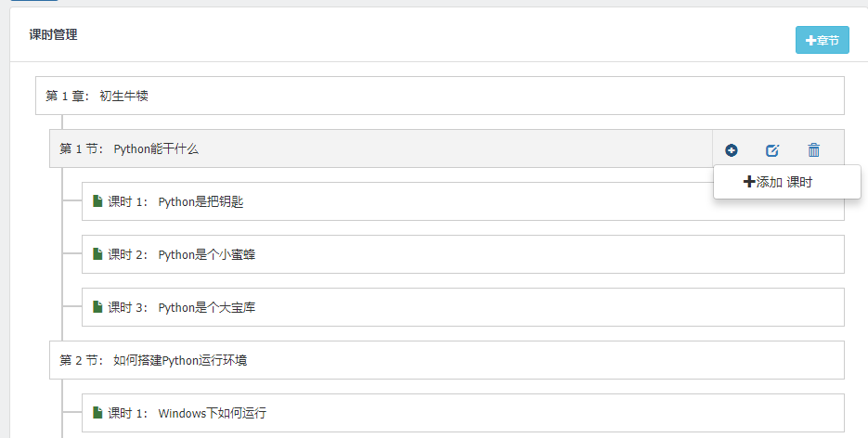Click the file icon beside Python是把钥匙
Viewport: 868px width, 438px height.
click(97, 201)
